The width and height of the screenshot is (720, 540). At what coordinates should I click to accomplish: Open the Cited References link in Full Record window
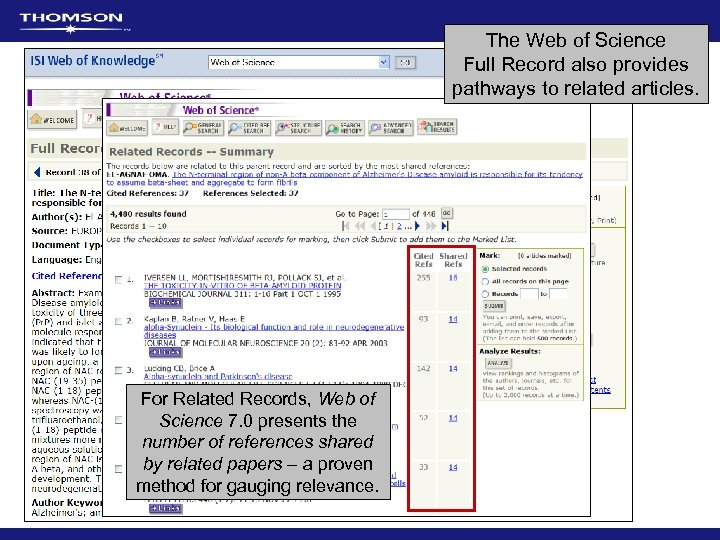[67, 276]
